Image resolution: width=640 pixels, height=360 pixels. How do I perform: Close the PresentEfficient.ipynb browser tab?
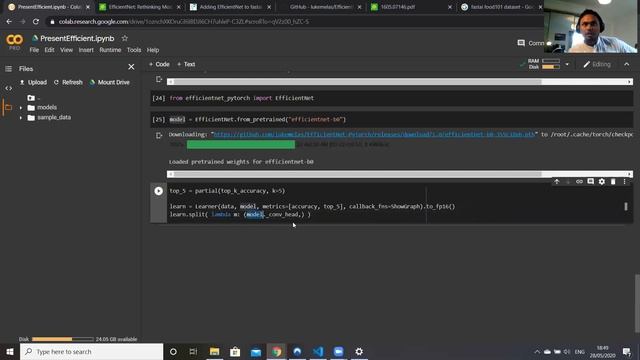tap(88, 7)
